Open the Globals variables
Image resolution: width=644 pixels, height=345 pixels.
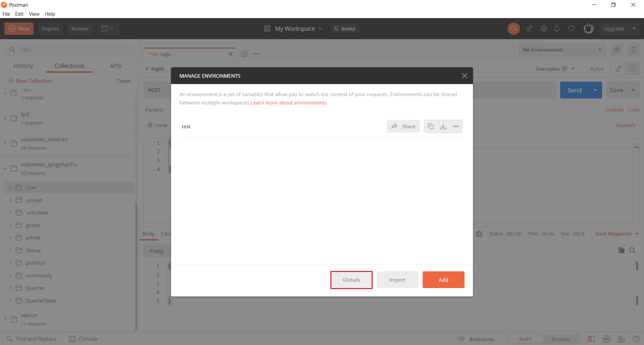(351, 280)
